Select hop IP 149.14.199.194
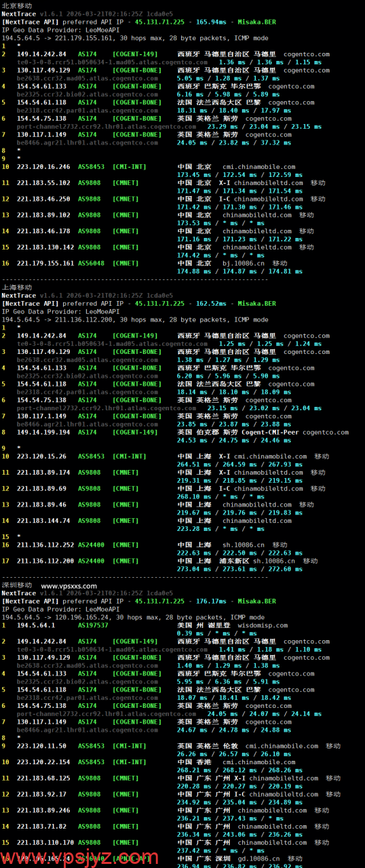The image size is (365, 868). (43, 432)
